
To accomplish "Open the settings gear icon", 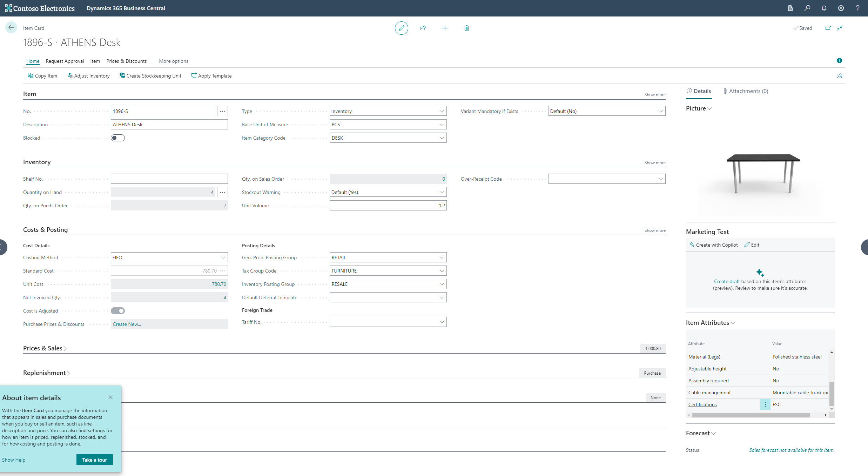I will pyautogui.click(x=841, y=8).
